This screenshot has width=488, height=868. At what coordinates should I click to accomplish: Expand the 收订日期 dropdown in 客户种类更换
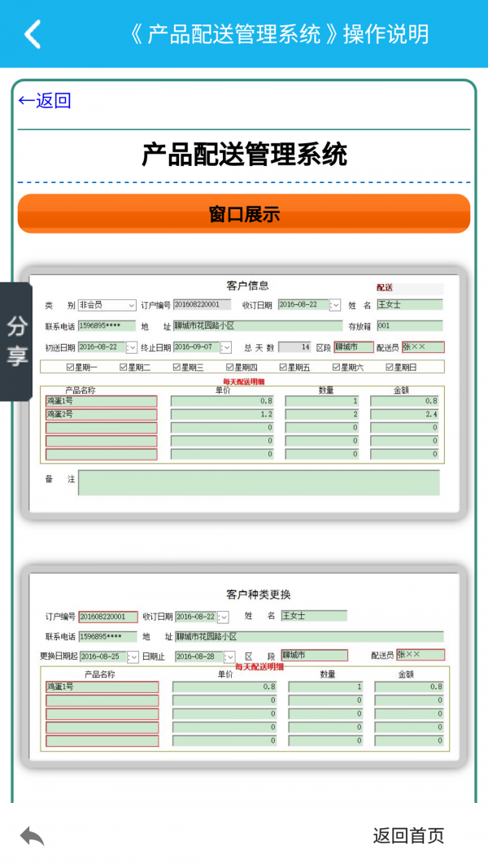[x=223, y=617]
